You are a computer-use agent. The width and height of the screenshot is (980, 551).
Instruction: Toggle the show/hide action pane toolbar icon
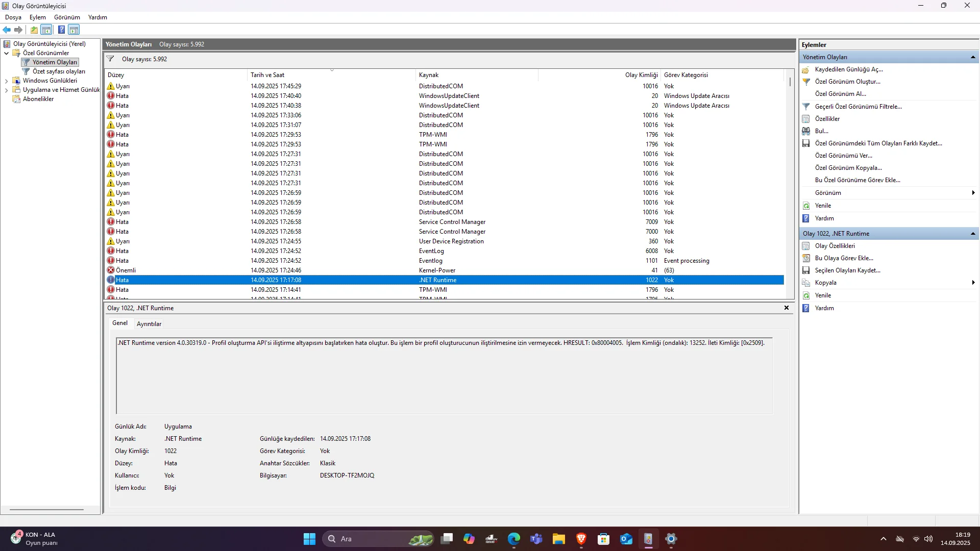click(x=74, y=30)
